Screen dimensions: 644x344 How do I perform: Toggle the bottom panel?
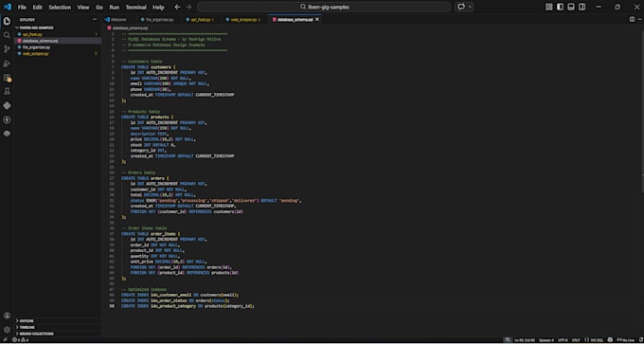point(571,7)
